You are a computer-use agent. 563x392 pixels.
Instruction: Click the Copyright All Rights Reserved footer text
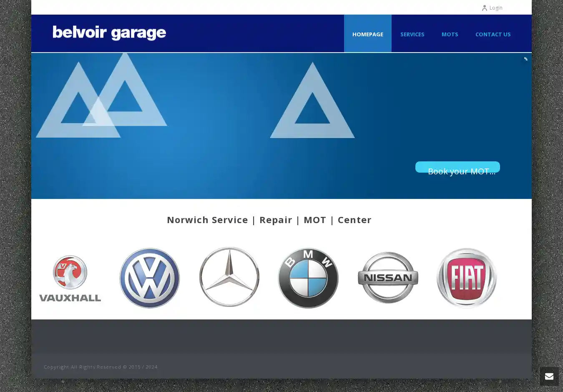(101, 367)
